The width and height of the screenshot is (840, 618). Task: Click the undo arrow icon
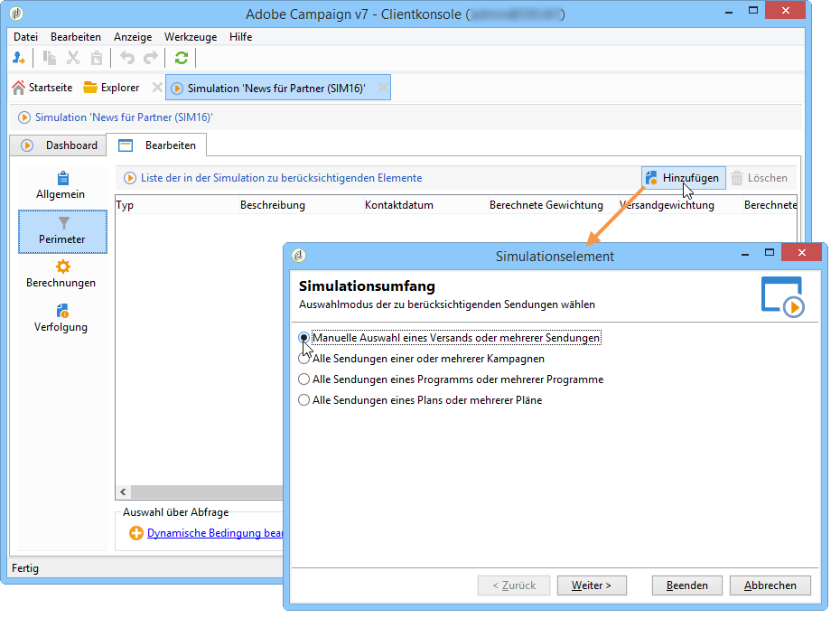click(x=127, y=58)
